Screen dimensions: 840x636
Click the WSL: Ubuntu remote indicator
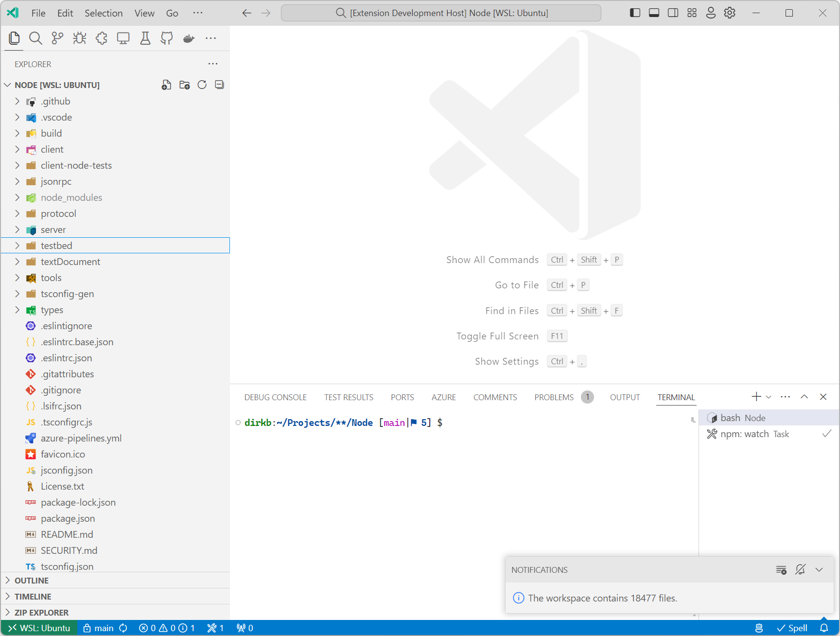click(x=39, y=628)
